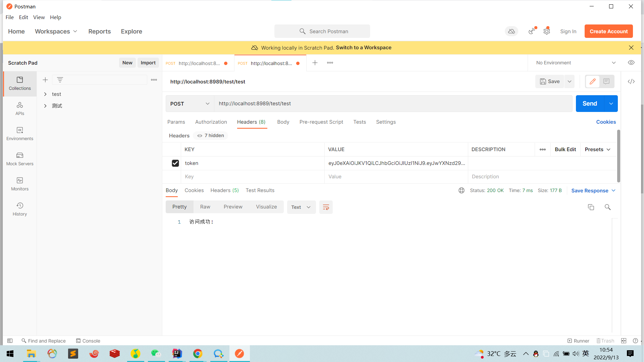
Task: Click the request URL input field
Action: tap(392, 104)
